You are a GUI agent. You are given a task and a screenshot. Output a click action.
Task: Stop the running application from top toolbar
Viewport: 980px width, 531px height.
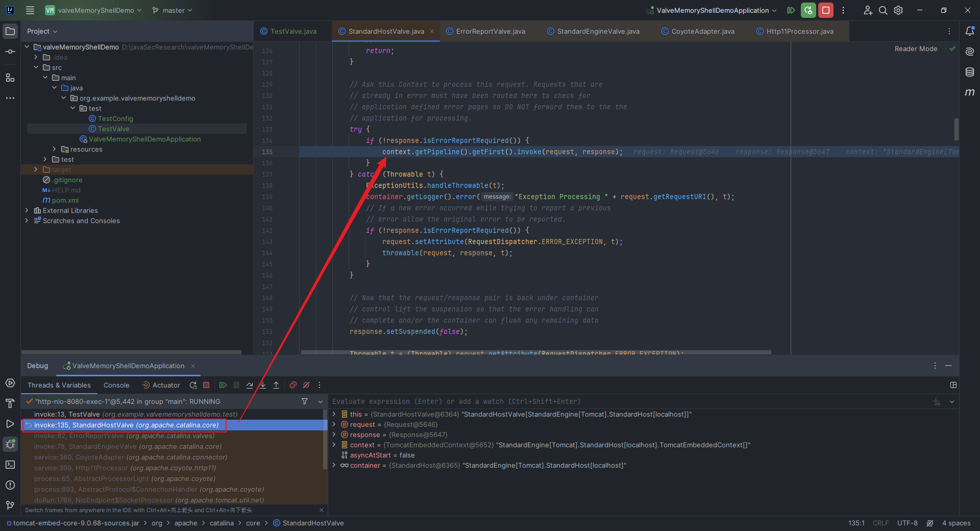826,10
